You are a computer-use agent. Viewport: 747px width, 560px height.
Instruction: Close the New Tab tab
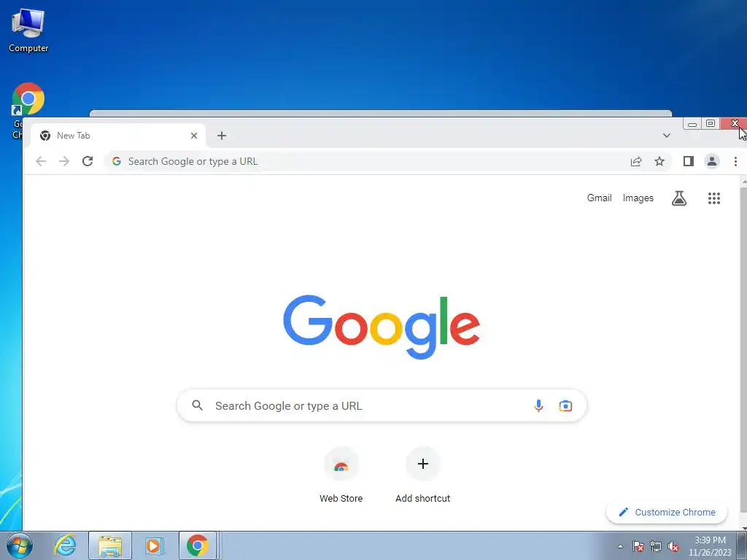194,136
